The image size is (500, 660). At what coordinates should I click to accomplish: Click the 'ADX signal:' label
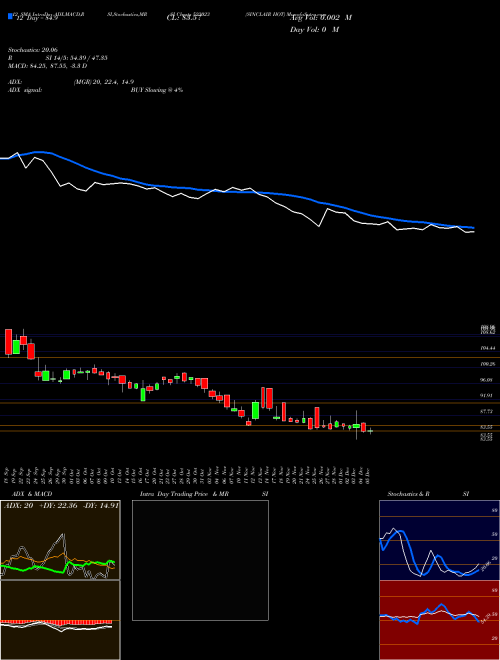click(25, 90)
